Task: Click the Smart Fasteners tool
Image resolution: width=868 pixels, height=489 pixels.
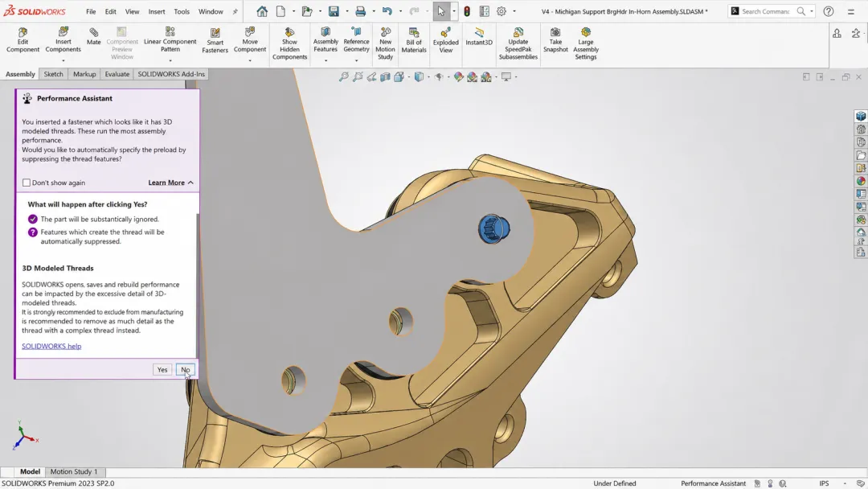Action: (215, 41)
